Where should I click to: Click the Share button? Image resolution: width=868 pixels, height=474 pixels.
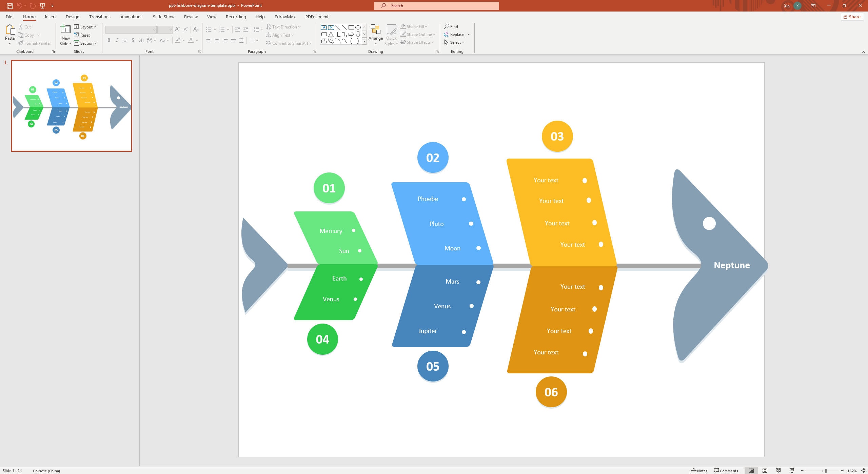(852, 17)
